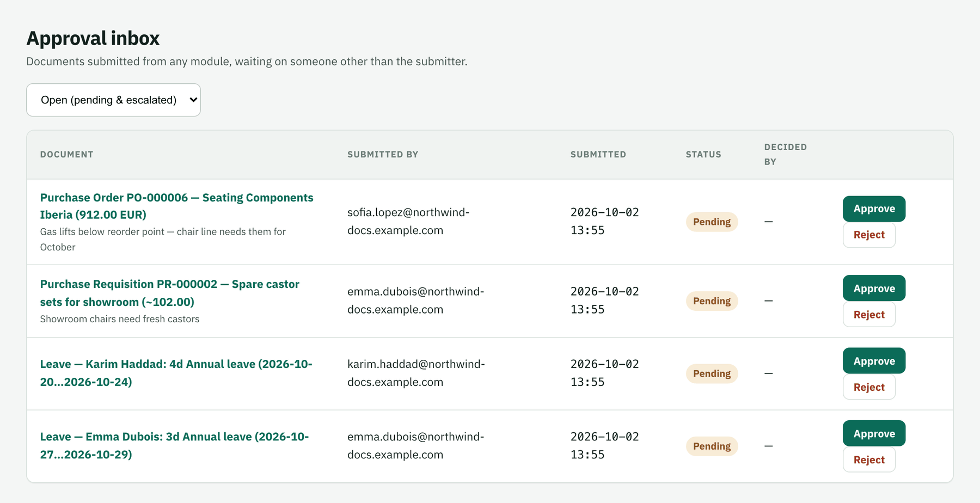
Task: Open Karim Haddad leave request link
Action: 176,373
